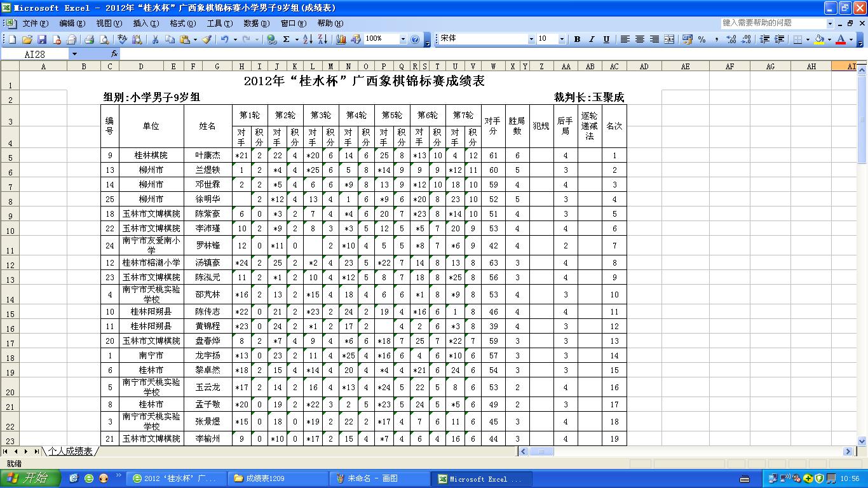Merge and center selected cells
This screenshot has width=868, height=488.
pos(669,39)
